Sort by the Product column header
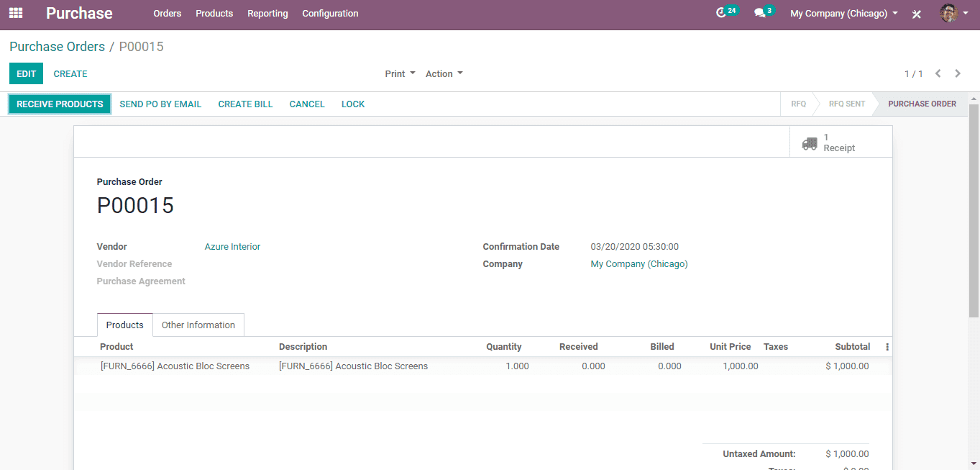 116,347
